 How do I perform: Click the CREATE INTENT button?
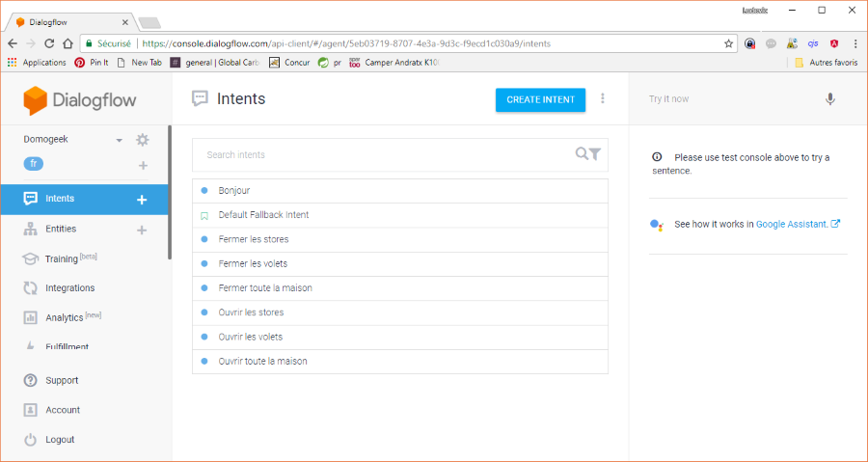click(540, 100)
